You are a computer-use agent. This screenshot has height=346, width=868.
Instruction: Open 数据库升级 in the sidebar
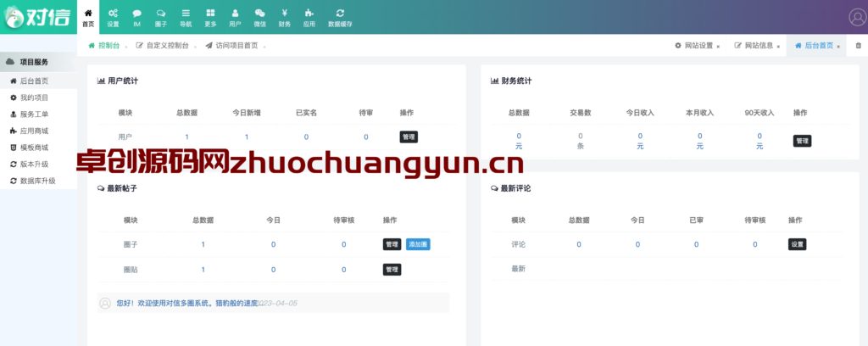(x=39, y=181)
